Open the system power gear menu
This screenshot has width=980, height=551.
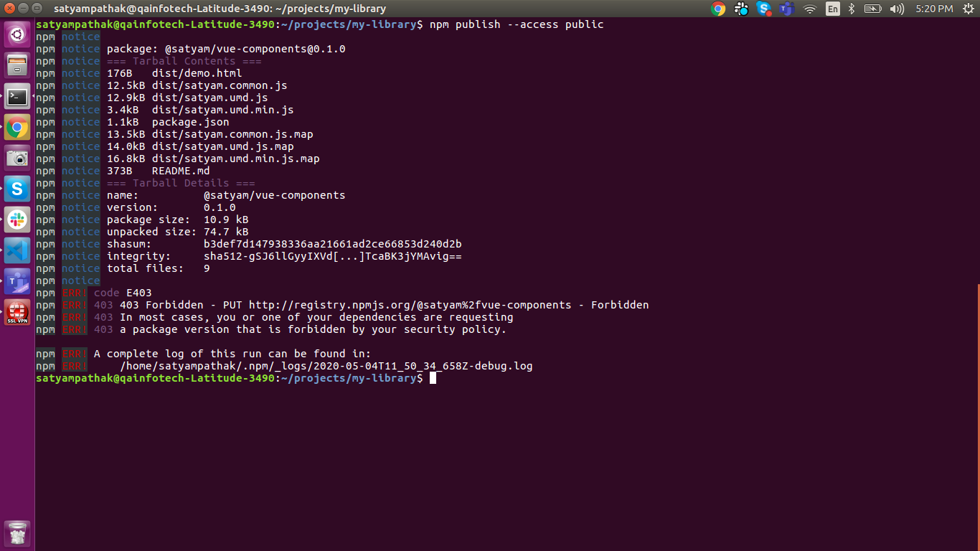[x=968, y=9]
